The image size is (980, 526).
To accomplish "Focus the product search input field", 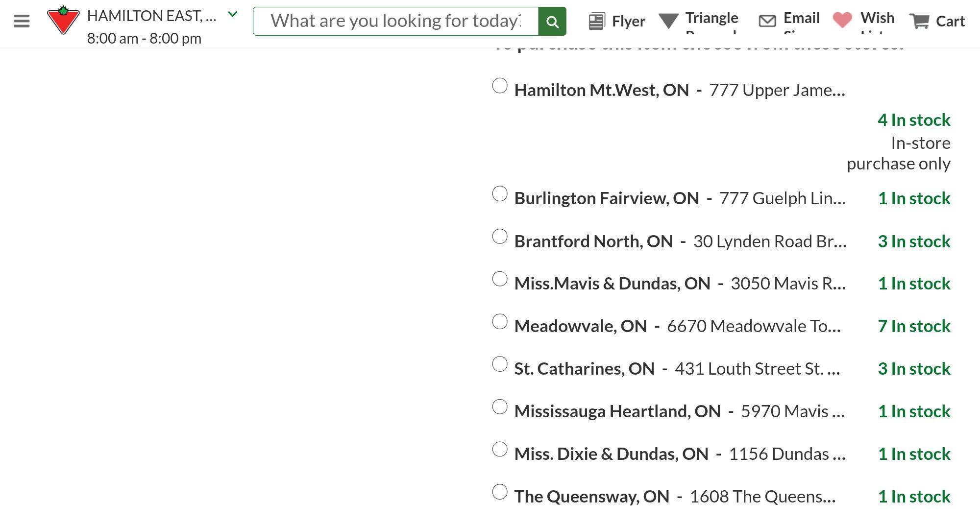I will [x=395, y=21].
